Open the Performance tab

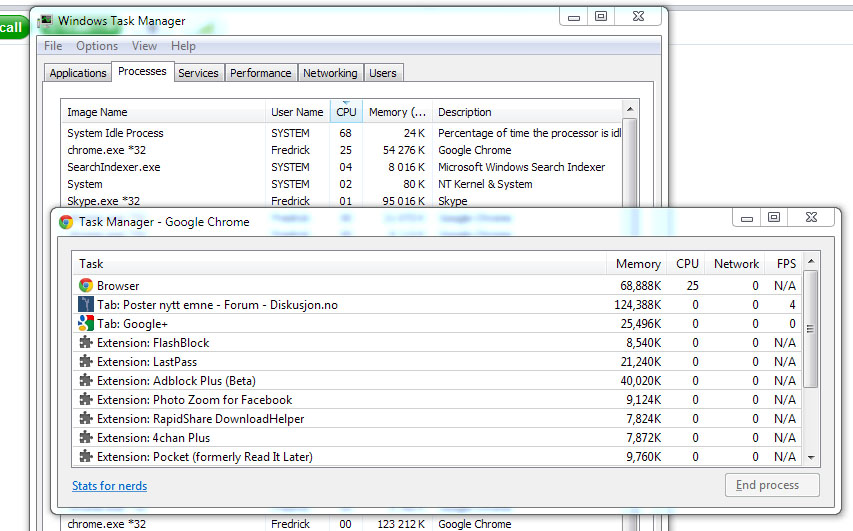click(x=261, y=73)
